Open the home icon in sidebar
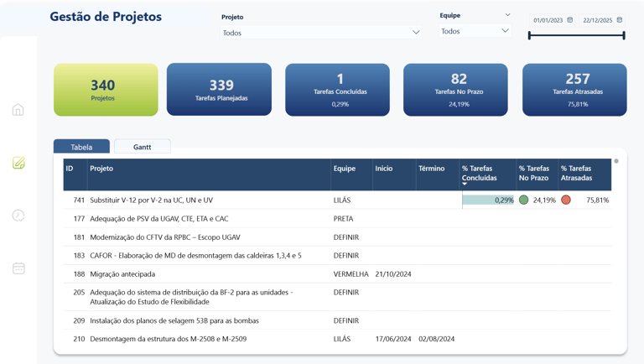The height and width of the screenshot is (364, 644). click(x=18, y=110)
